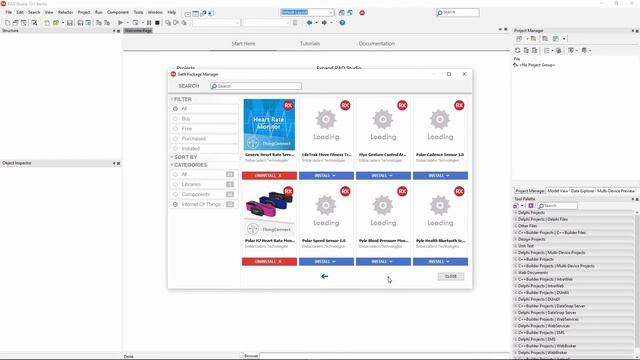The width and height of the screenshot is (640, 360).
Task: Click the Run play icon in main toolbar
Action: (120, 23)
